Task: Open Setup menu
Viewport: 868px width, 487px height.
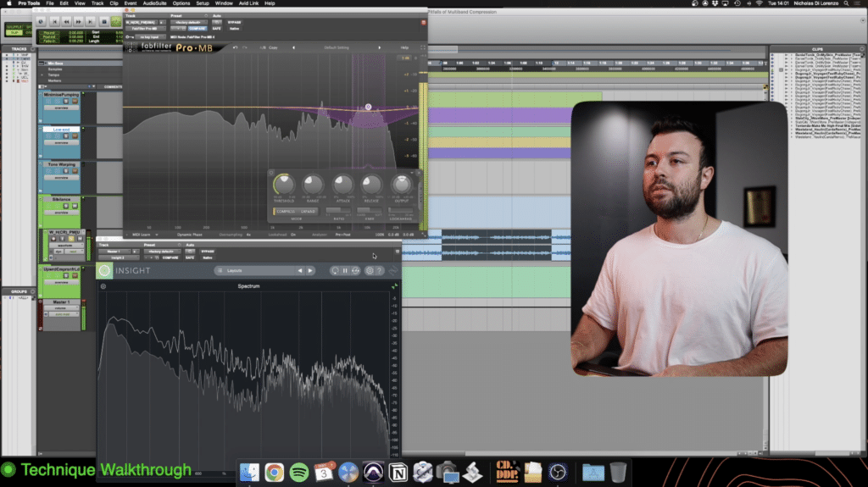Action: point(203,3)
